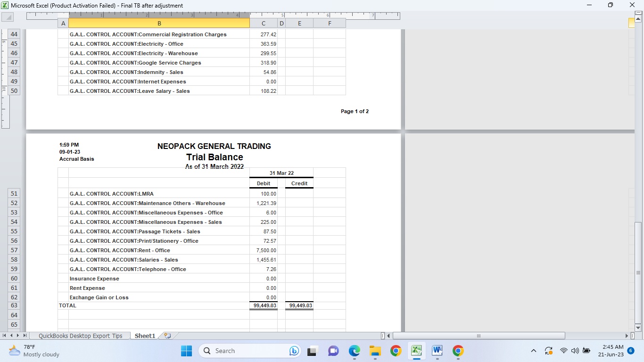Jump to the last sheet with the tab arrow
This screenshot has height=362, width=644.
(25, 336)
